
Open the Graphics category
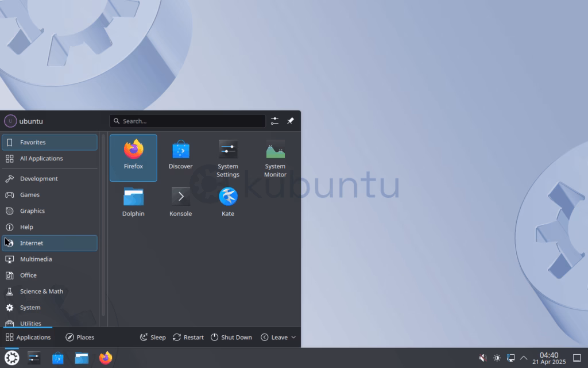49,211
